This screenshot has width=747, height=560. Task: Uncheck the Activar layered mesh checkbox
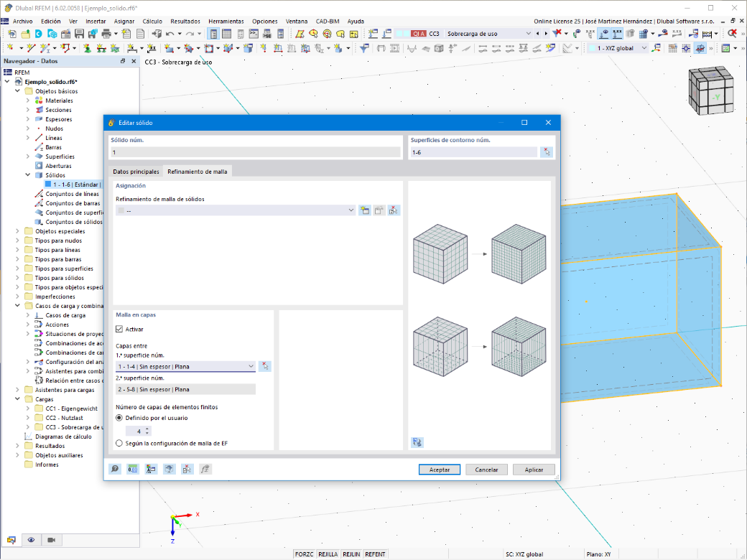(x=119, y=329)
